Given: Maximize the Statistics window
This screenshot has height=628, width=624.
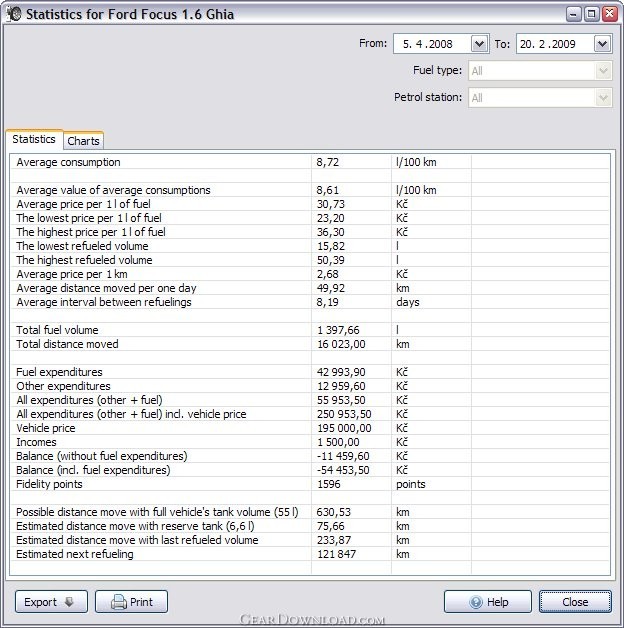Looking at the screenshot, I should pos(591,14).
